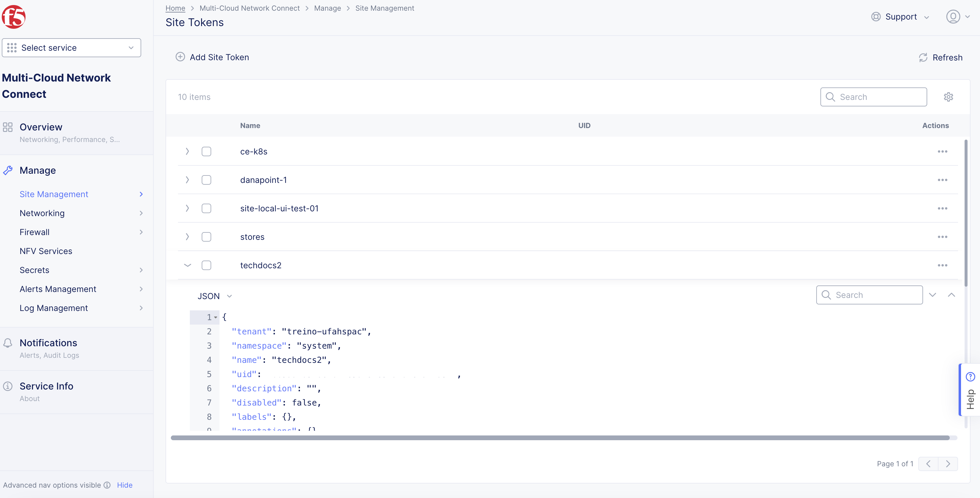The image size is (980, 498).
Task: Click Hide advanced nav options link
Action: pos(124,485)
